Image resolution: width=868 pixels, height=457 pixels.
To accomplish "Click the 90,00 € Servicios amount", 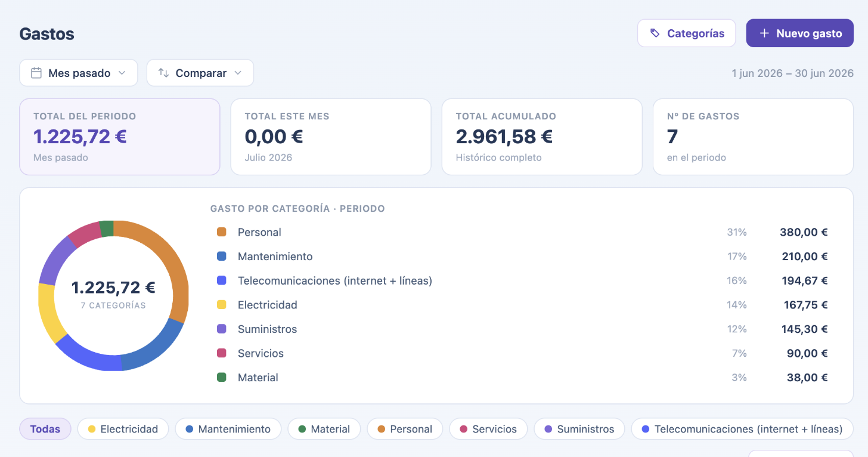I will click(x=807, y=353).
